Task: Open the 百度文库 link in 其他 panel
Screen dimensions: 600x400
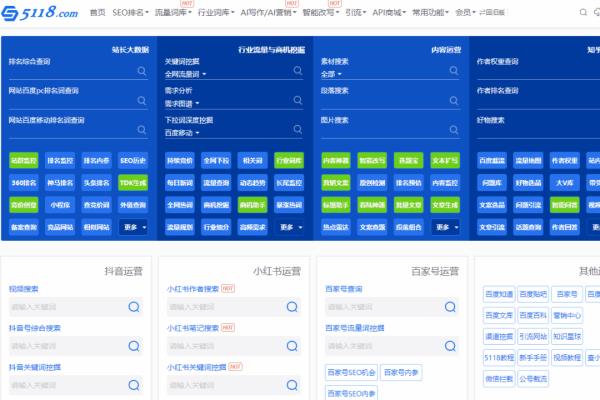Action: (499, 315)
